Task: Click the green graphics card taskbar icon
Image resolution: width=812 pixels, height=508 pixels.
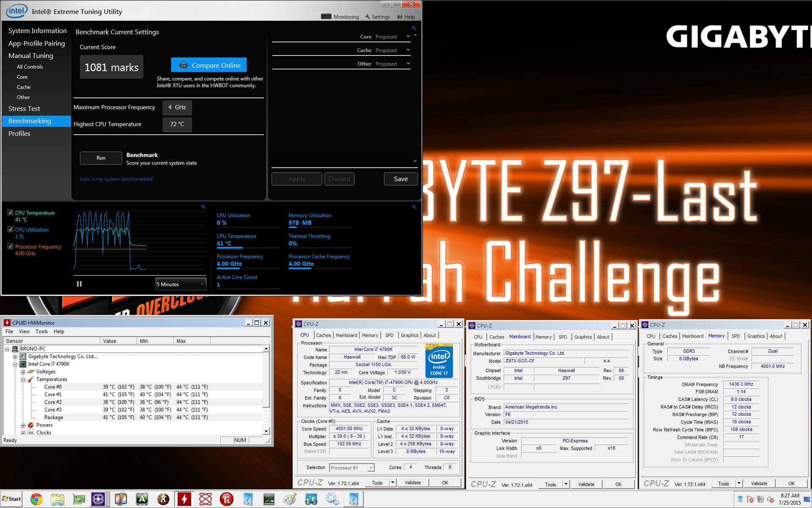Action: click(x=79, y=500)
